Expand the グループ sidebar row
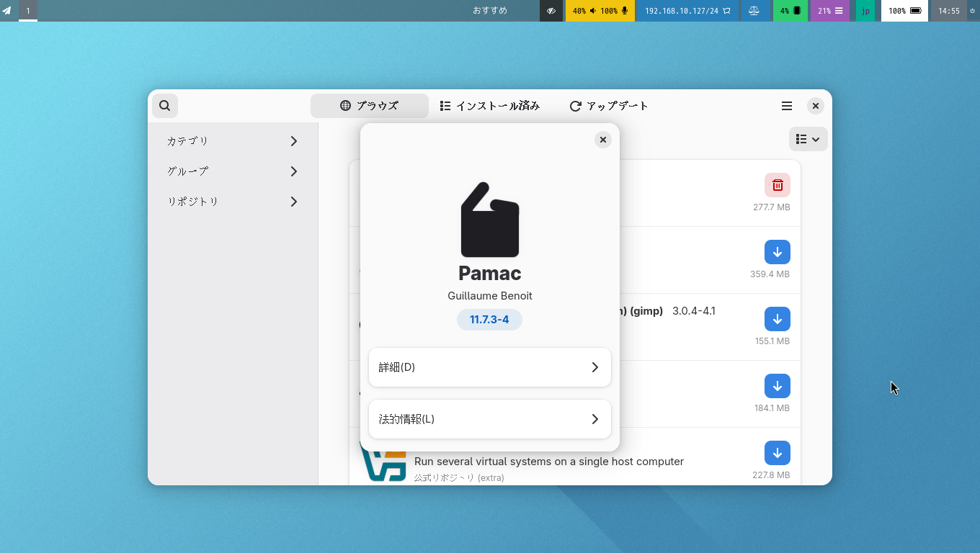980x553 pixels. pyautogui.click(x=233, y=171)
